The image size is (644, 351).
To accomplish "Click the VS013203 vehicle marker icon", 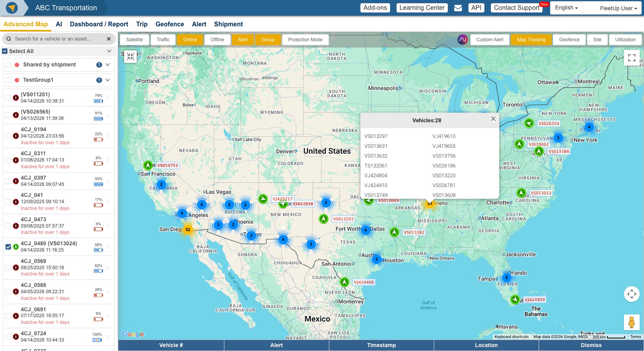I will coord(323,219).
